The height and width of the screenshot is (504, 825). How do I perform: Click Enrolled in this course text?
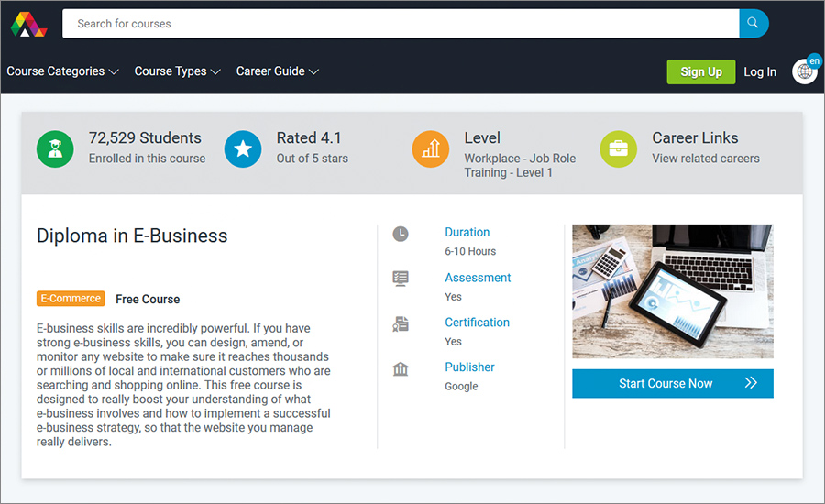point(147,159)
